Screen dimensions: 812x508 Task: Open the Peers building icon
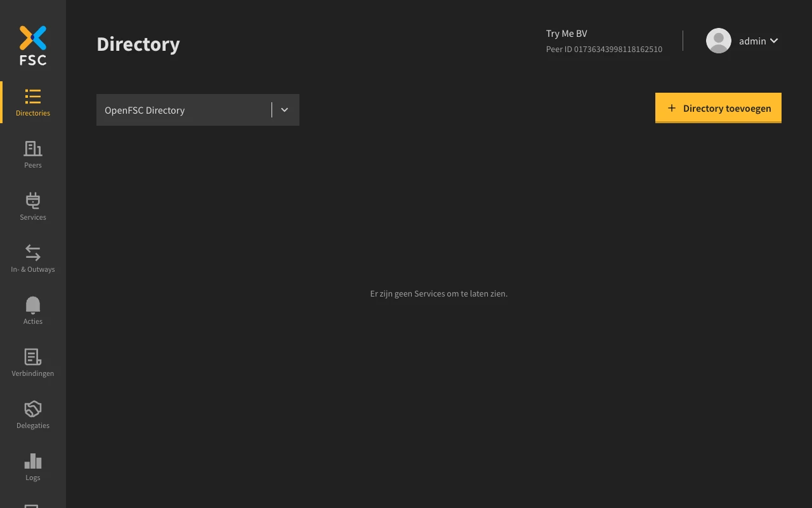(x=32, y=149)
